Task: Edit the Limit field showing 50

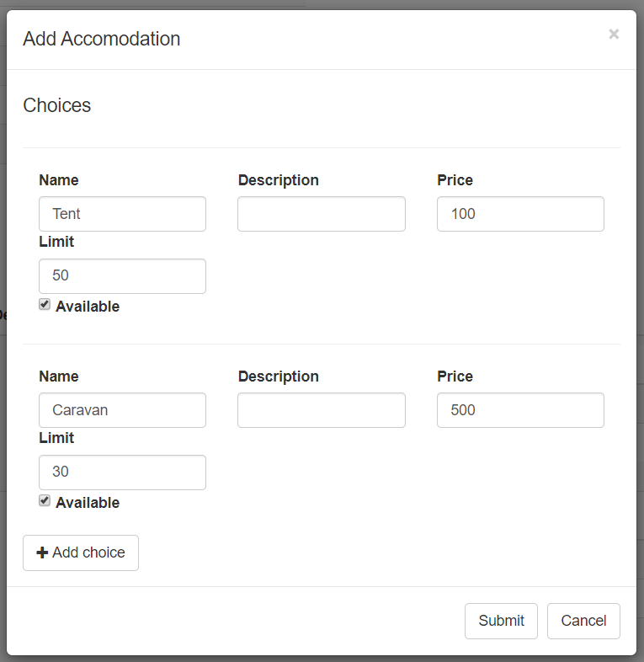Action: (x=122, y=276)
